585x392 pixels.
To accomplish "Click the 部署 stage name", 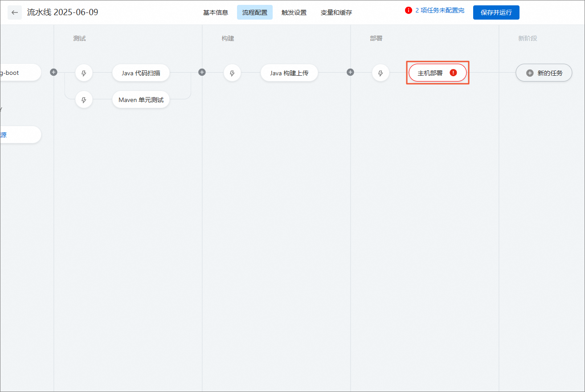I will pyautogui.click(x=376, y=38).
